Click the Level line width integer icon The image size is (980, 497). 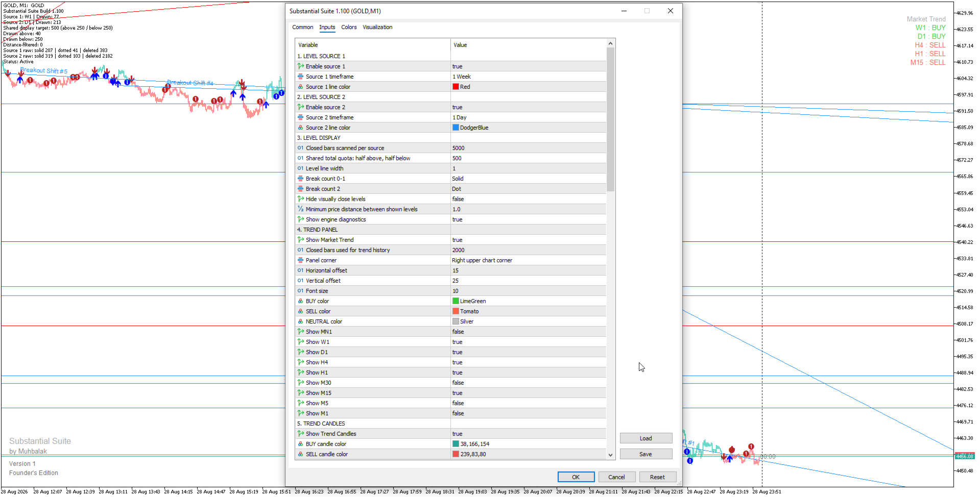(x=301, y=168)
